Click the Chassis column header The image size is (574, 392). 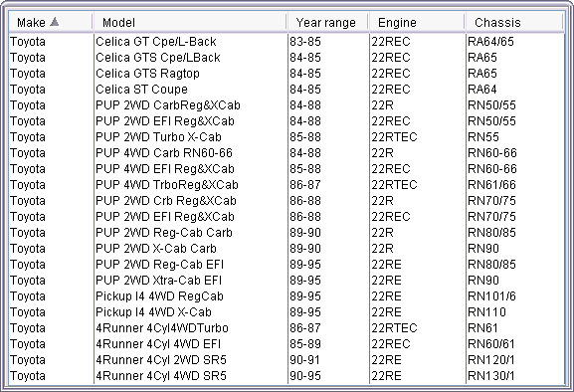(x=514, y=22)
